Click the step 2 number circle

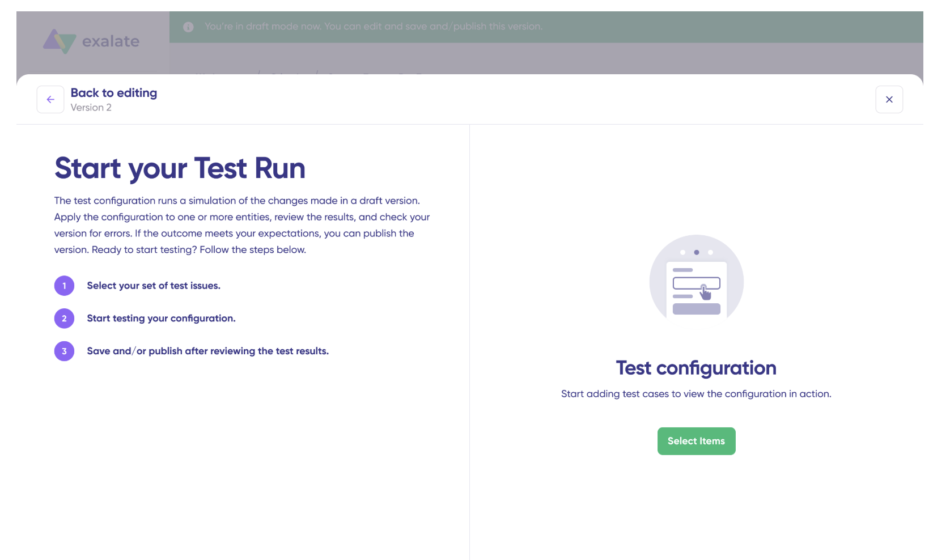pos(64,319)
